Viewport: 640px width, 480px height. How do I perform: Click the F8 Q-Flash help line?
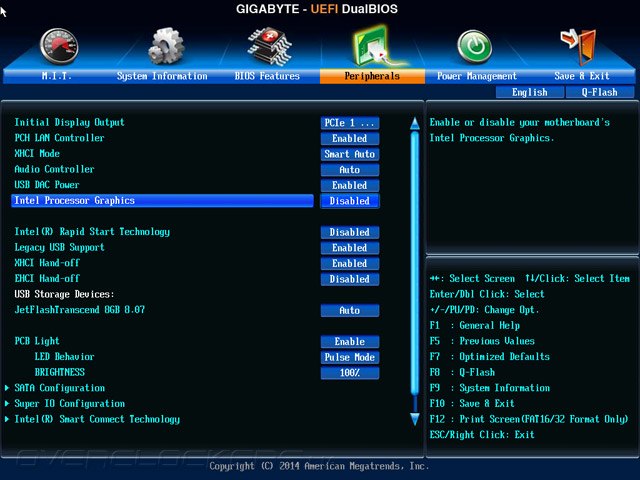462,372
